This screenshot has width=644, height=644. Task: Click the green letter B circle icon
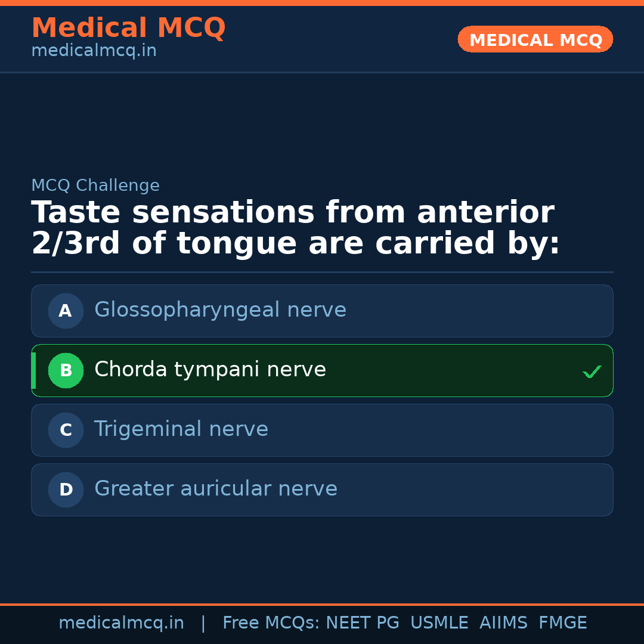[66, 370]
